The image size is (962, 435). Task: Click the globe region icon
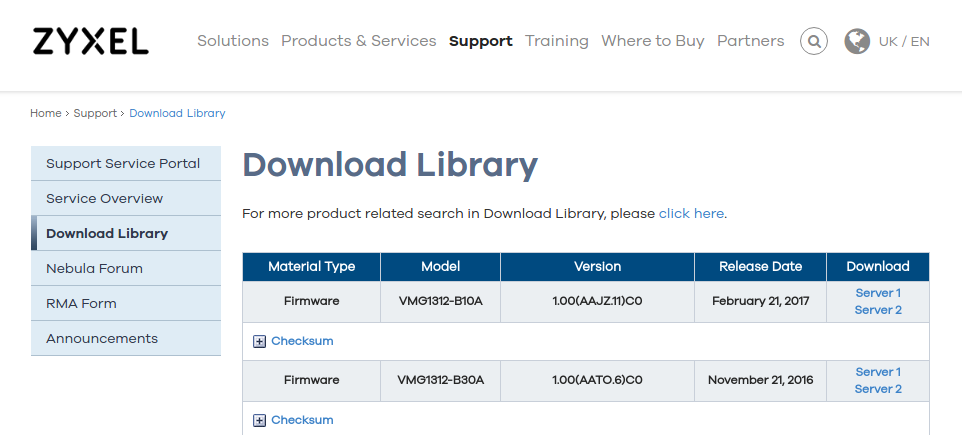(x=857, y=41)
